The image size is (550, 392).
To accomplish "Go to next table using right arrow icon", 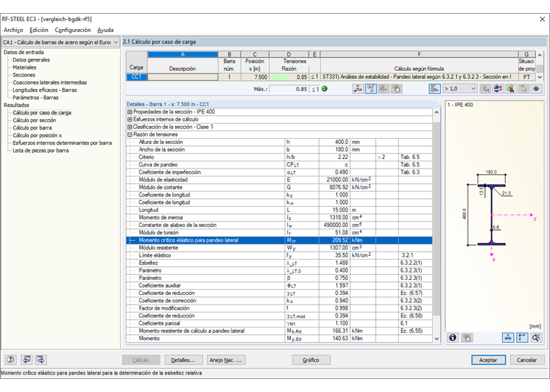I will point(41,359).
